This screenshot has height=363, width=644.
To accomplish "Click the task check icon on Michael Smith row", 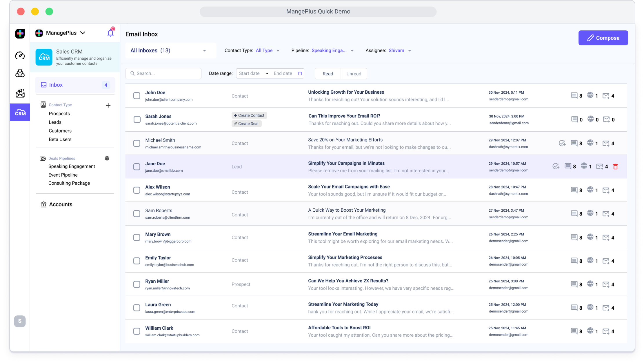I will point(562,143).
